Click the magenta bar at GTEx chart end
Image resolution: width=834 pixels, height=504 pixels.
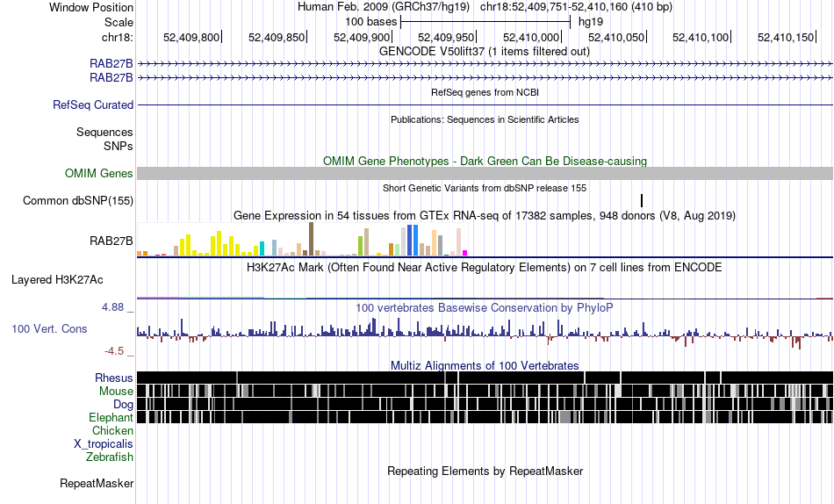pos(465,253)
